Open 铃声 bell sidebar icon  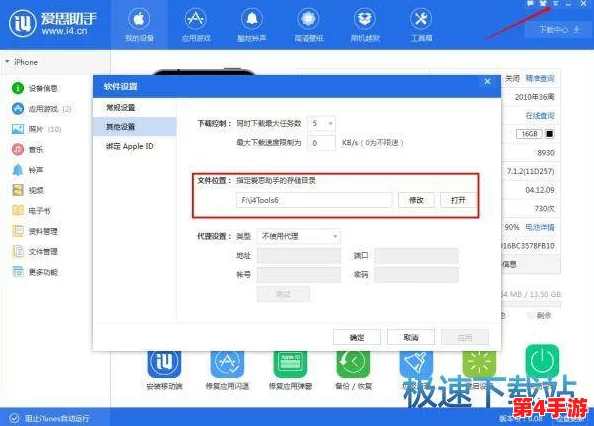pyautogui.click(x=17, y=170)
